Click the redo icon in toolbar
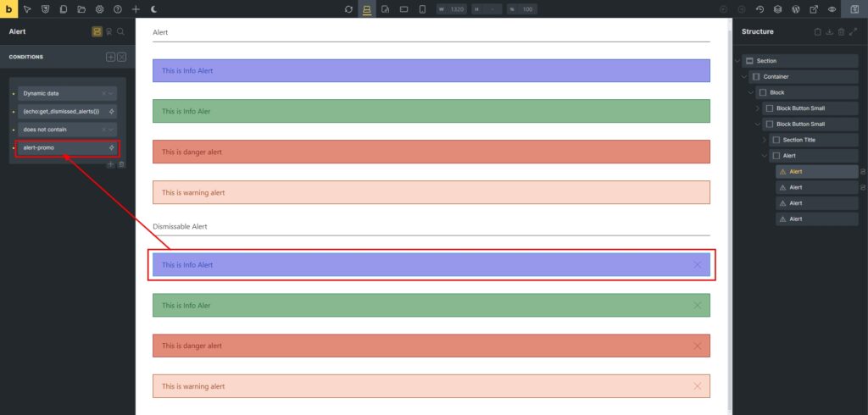 pos(741,9)
